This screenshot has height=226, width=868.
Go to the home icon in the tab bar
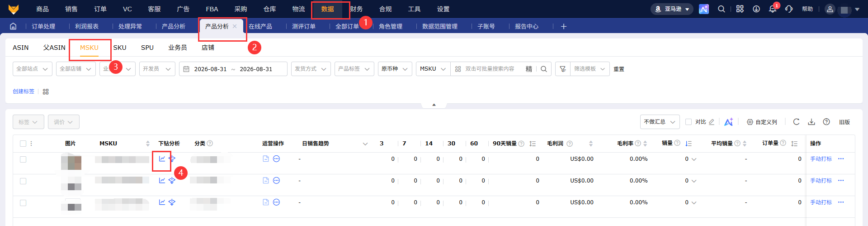click(x=13, y=26)
